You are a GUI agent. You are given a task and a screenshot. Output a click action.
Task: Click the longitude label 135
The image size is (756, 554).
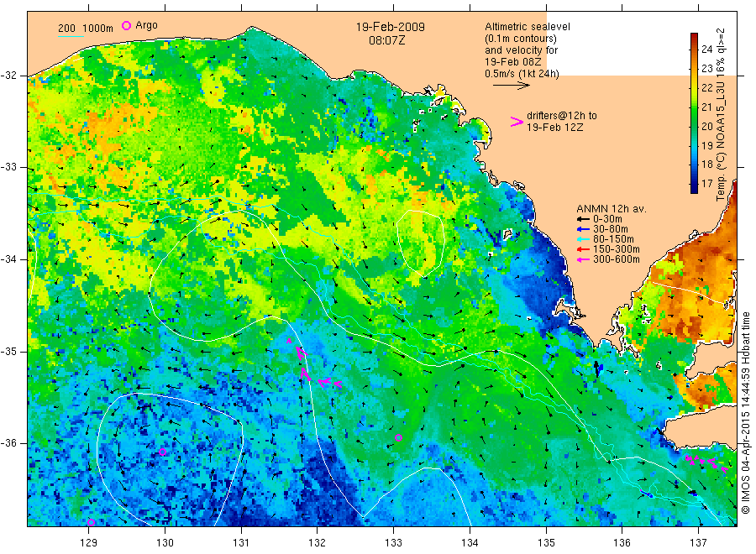546,543
